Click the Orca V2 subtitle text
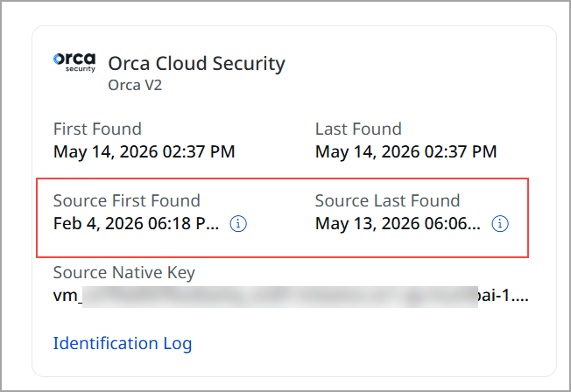 135,85
